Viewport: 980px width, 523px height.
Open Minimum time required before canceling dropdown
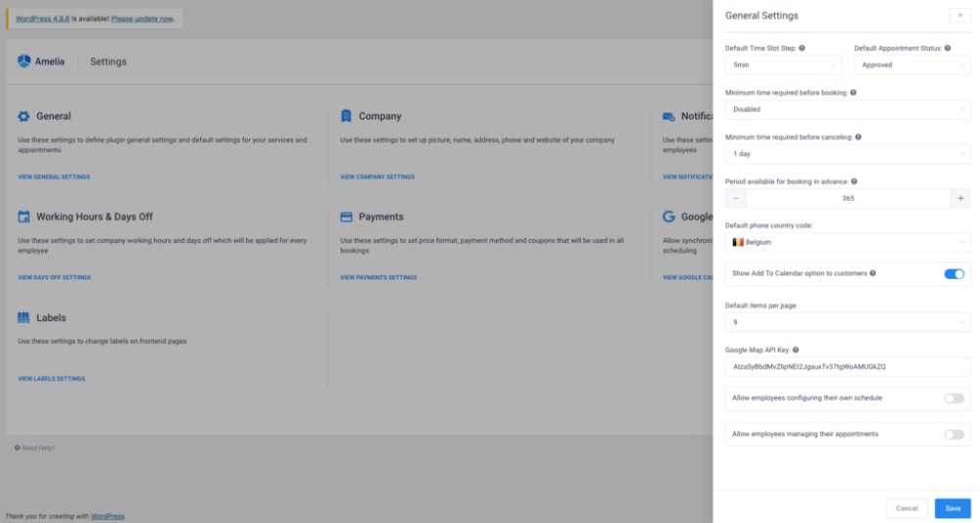coord(848,154)
